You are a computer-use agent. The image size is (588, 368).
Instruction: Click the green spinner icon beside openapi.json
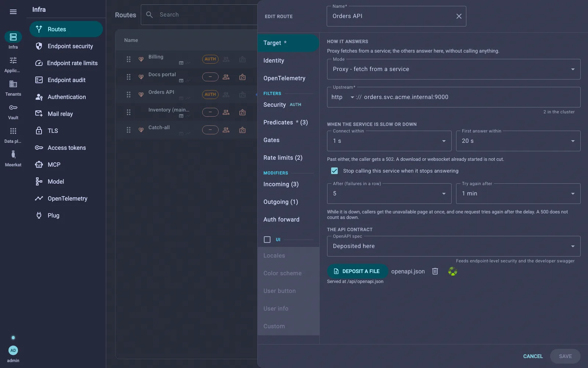[x=453, y=272]
